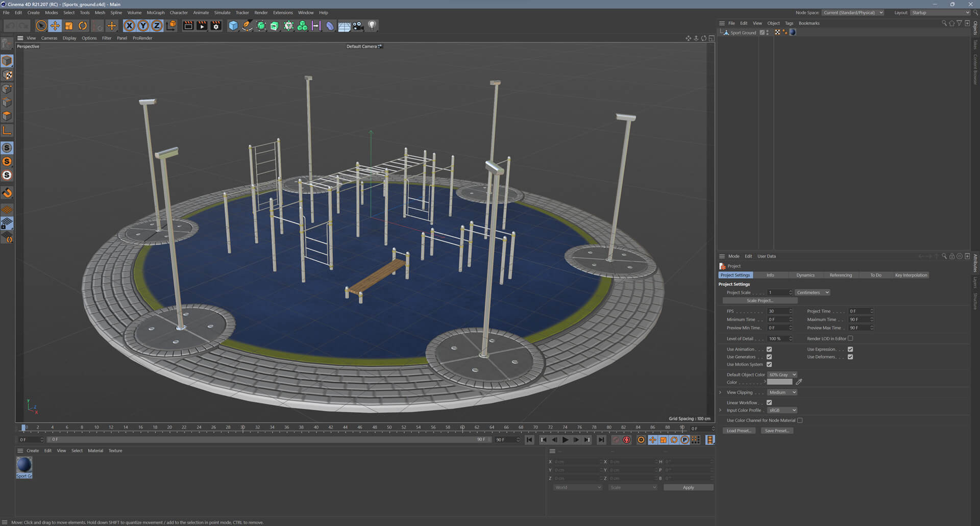Switch to the Key Interpolation tab
The width and height of the screenshot is (980, 526).
(911, 275)
